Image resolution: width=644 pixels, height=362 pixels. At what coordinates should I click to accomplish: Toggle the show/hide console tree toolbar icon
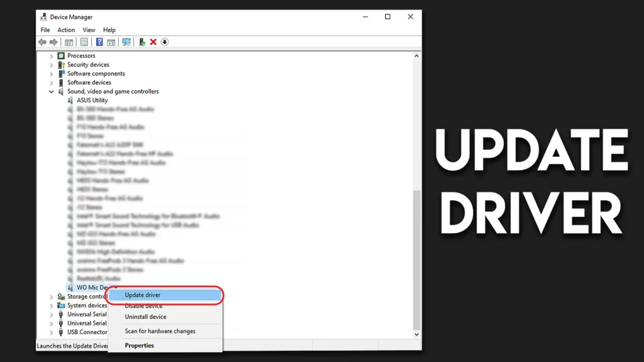click(69, 42)
